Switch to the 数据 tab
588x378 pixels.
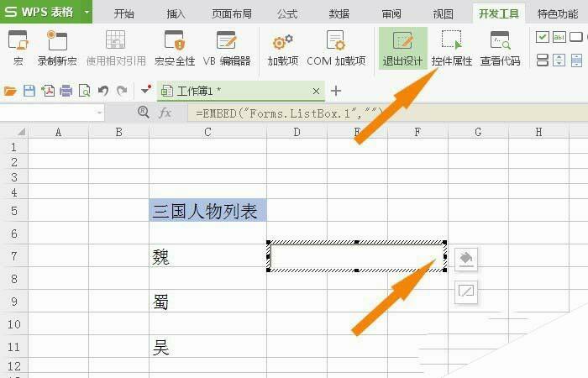[x=339, y=14]
